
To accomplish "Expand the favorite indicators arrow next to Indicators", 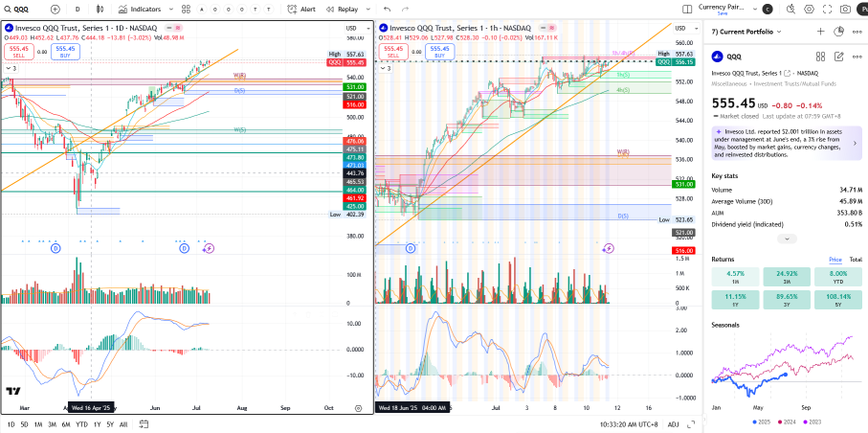I will (170, 10).
